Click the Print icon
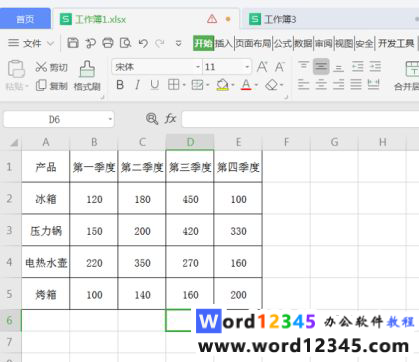The height and width of the screenshot is (362, 419). (108, 43)
